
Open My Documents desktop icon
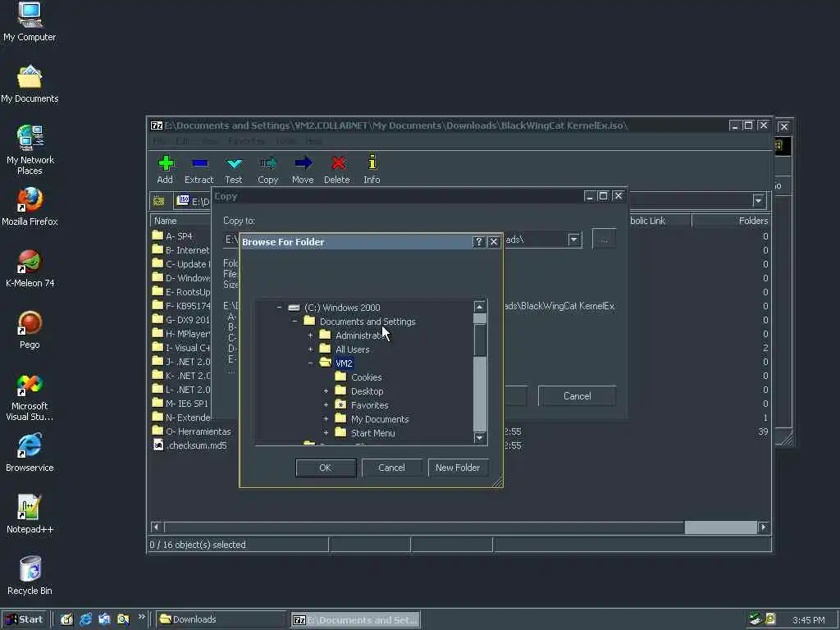(x=30, y=84)
